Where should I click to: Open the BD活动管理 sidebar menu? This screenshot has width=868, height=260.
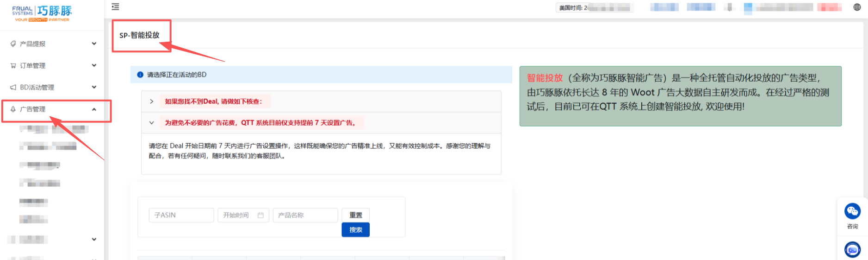pyautogui.click(x=37, y=87)
